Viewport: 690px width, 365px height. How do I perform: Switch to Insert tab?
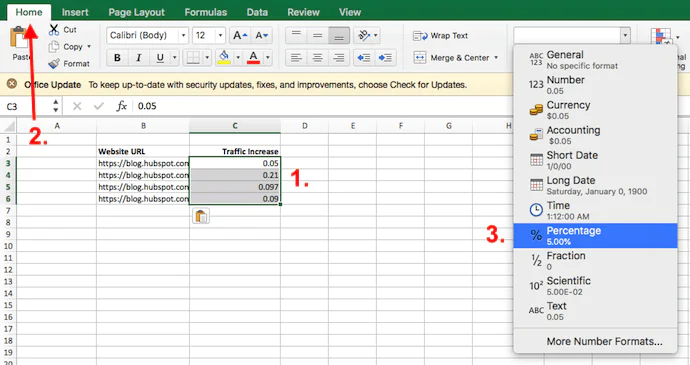click(75, 12)
